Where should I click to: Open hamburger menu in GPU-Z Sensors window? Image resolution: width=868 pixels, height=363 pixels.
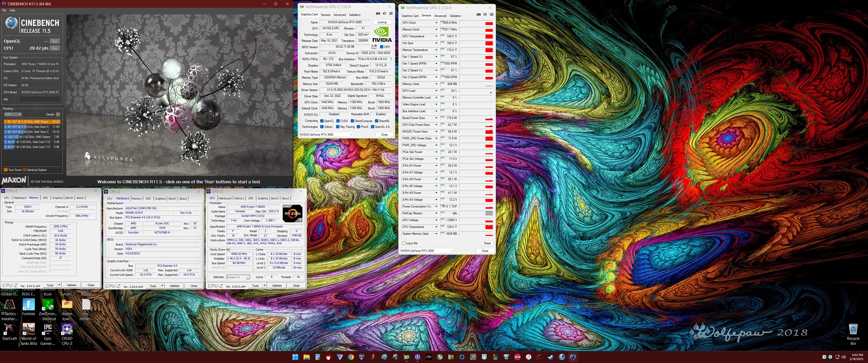[x=492, y=14]
